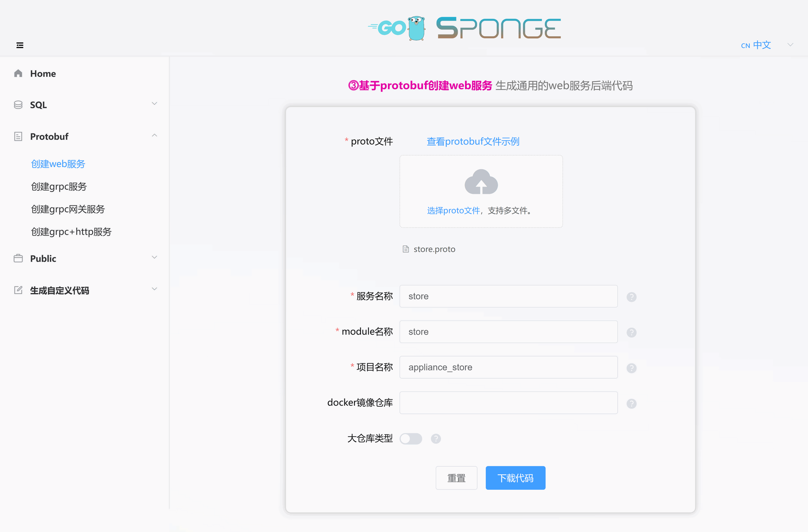The width and height of the screenshot is (808, 532).
Task: Click help icon beside 项目名称 field
Action: (631, 368)
